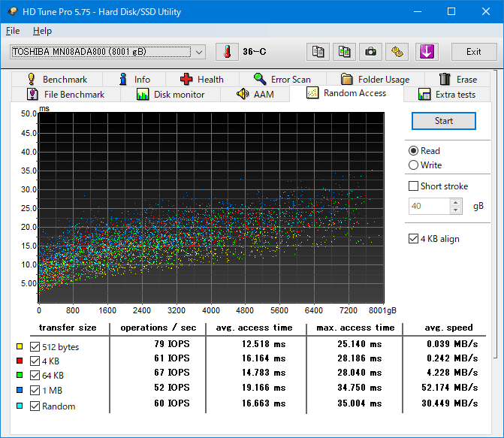
Task: Click the copy screenshot to clipboard icon
Action: coord(345,52)
